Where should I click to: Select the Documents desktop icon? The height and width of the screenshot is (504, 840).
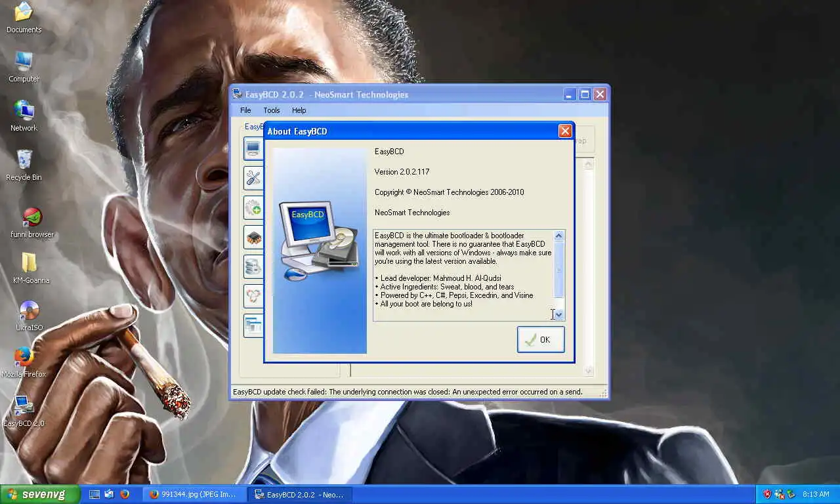click(24, 18)
